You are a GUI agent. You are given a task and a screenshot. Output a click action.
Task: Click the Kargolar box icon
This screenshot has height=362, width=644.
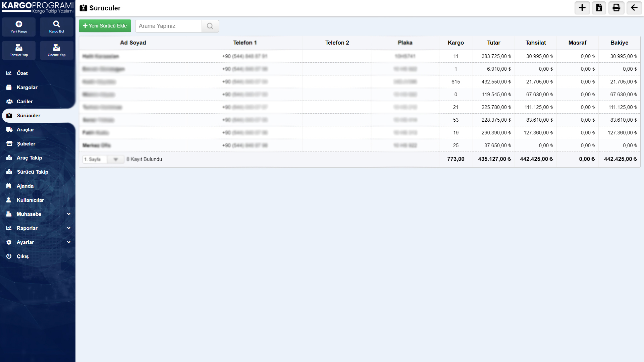pos(9,87)
